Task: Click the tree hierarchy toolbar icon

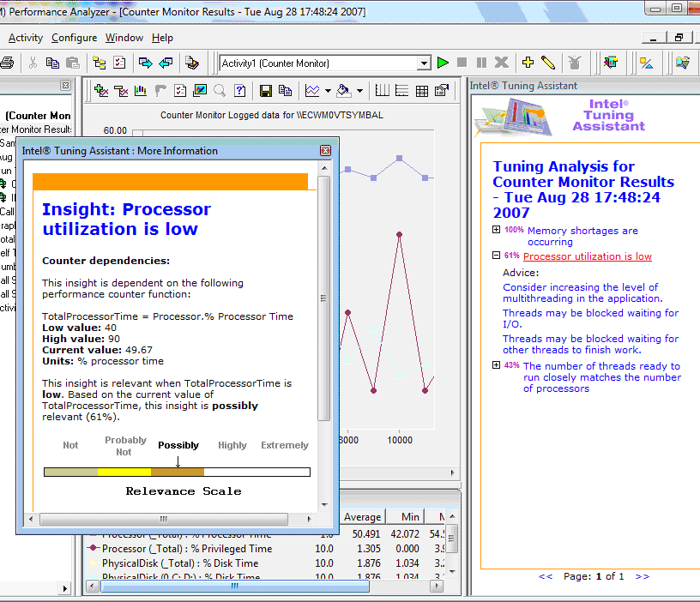Action: 100,63
